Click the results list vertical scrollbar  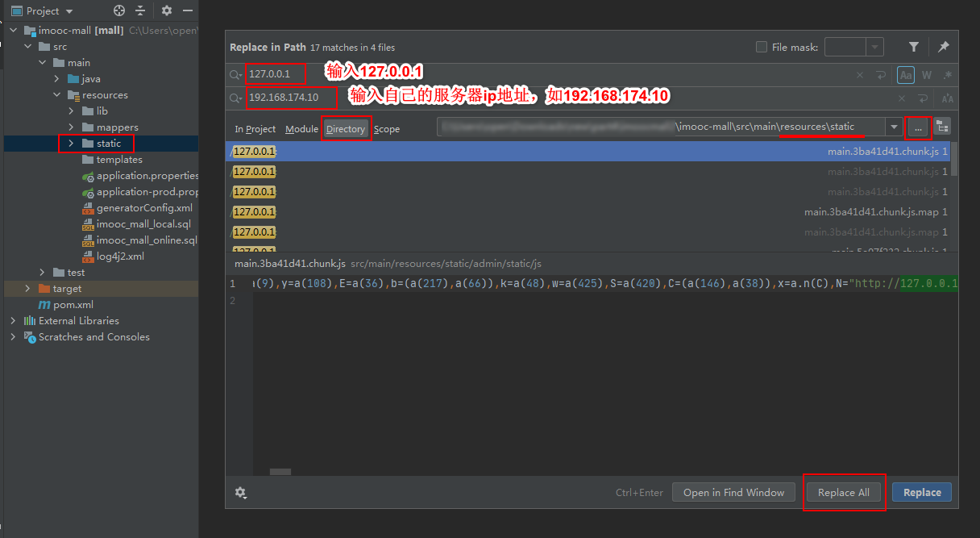point(954,159)
